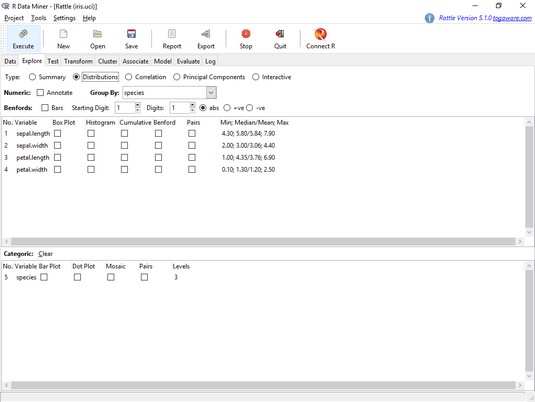Click the Histogram column header
The width and height of the screenshot is (535, 402).
100,123
